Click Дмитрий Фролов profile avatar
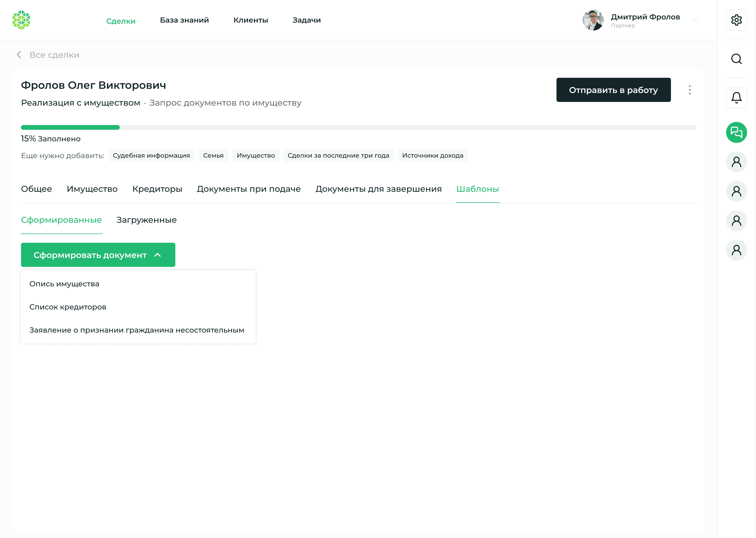 pyautogui.click(x=593, y=20)
